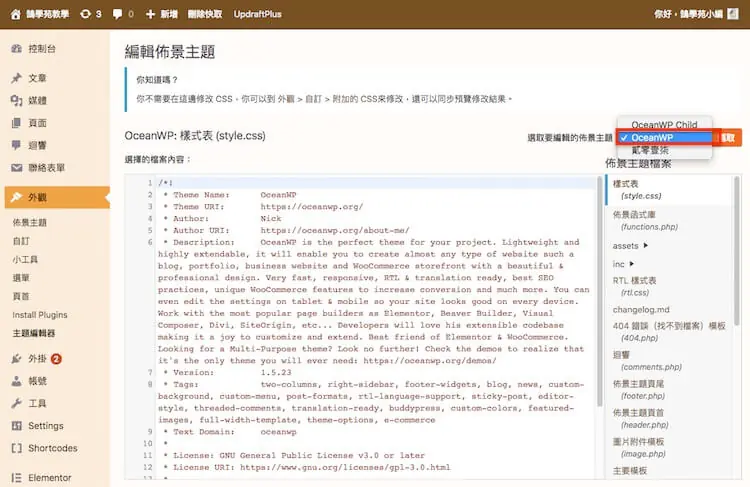Open 佈景主題頁尾 (footer.php) file
Screen dimensions: 750x487
(x=639, y=389)
